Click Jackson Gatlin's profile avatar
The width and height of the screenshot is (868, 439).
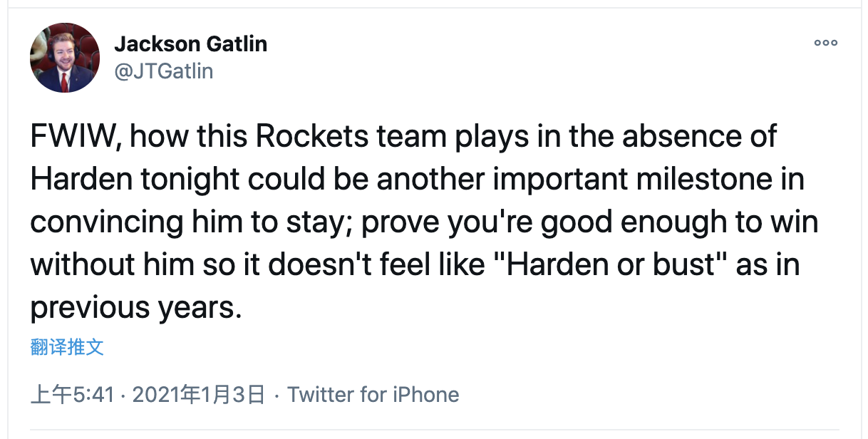(x=65, y=58)
